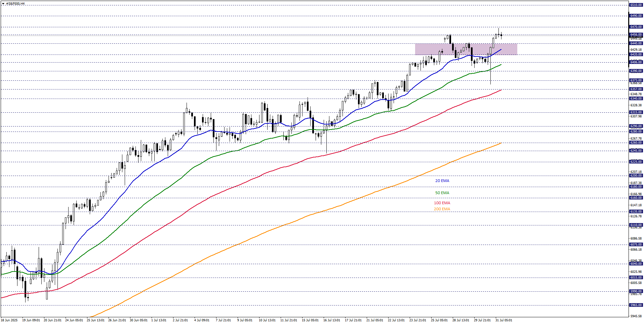Click the 30 Jun 05:01 time label
The height and width of the screenshot is (324, 644).
138,320
